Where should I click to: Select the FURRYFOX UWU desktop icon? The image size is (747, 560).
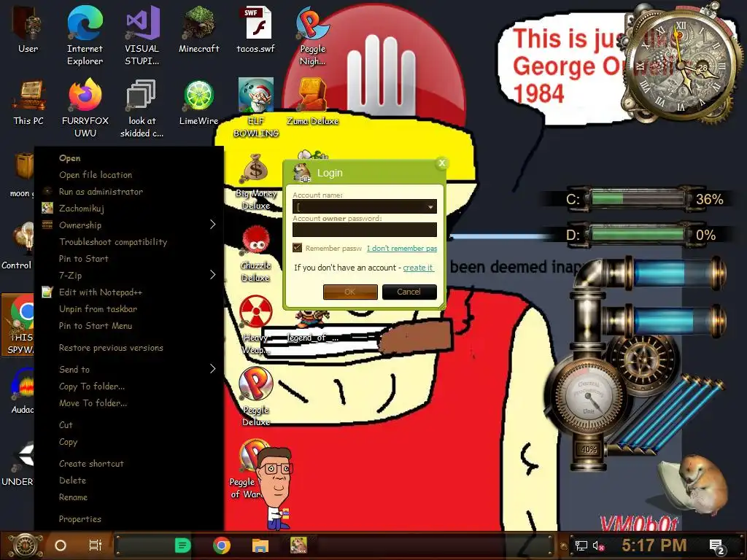[85, 108]
